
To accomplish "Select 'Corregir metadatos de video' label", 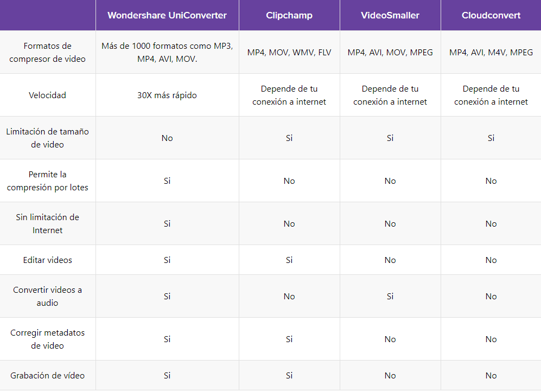I will [48, 339].
